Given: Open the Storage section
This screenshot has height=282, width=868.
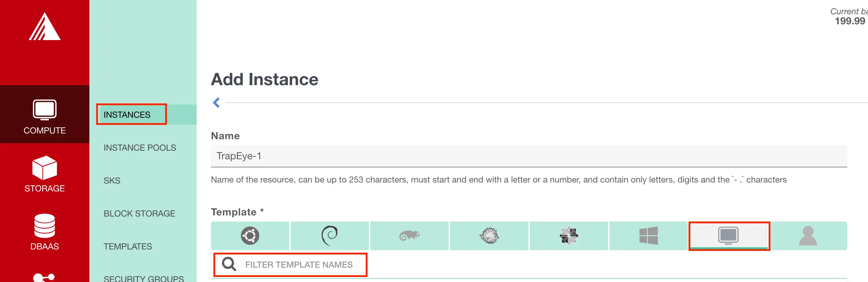Looking at the screenshot, I should pyautogui.click(x=45, y=174).
